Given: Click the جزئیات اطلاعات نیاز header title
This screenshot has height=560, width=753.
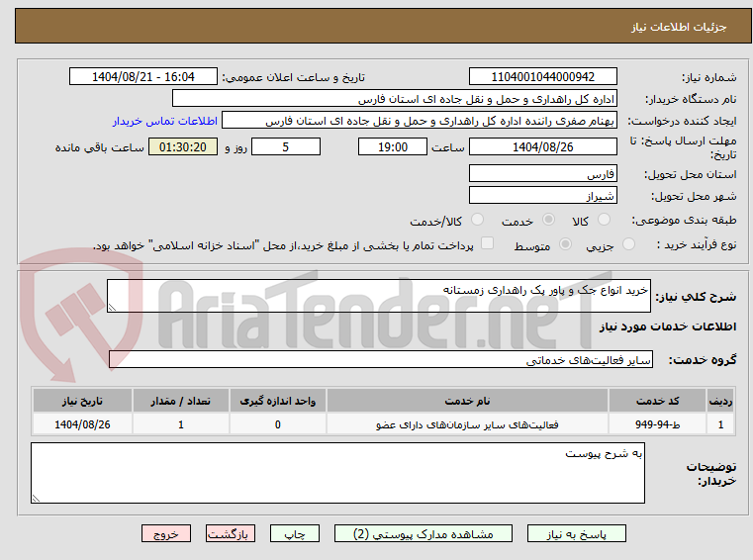Looking at the screenshot, I should click(x=679, y=27).
